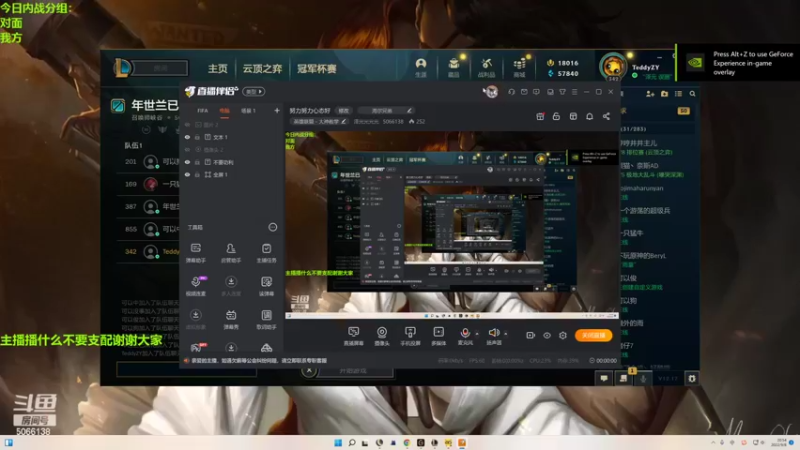Viewport: 800px width, 450px height.
Task: Mute the speaker (扬声器)
Action: click(493, 333)
